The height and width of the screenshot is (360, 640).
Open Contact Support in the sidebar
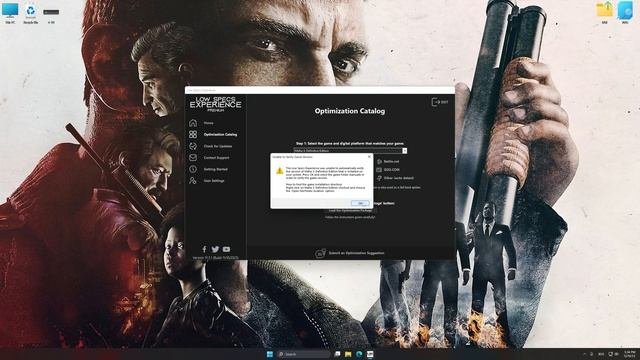216,158
